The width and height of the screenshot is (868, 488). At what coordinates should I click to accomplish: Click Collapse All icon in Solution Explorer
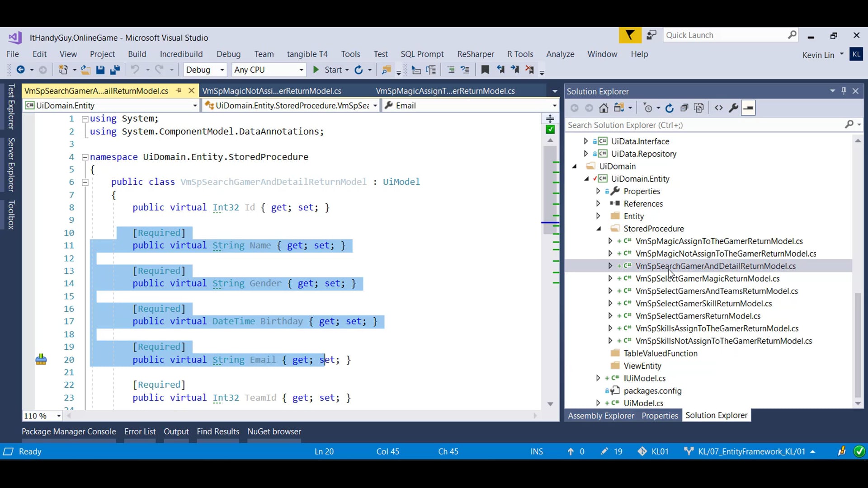pos(684,108)
